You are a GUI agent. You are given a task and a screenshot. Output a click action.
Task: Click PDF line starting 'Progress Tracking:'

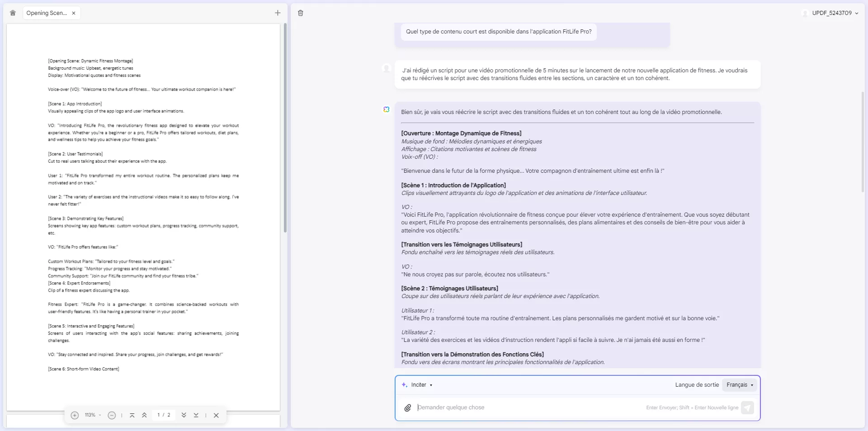[110, 269]
